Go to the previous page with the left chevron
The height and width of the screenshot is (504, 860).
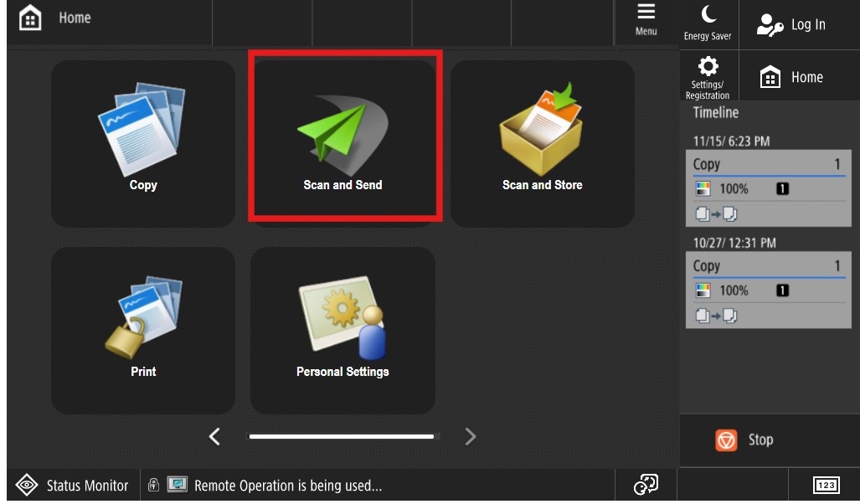click(214, 436)
